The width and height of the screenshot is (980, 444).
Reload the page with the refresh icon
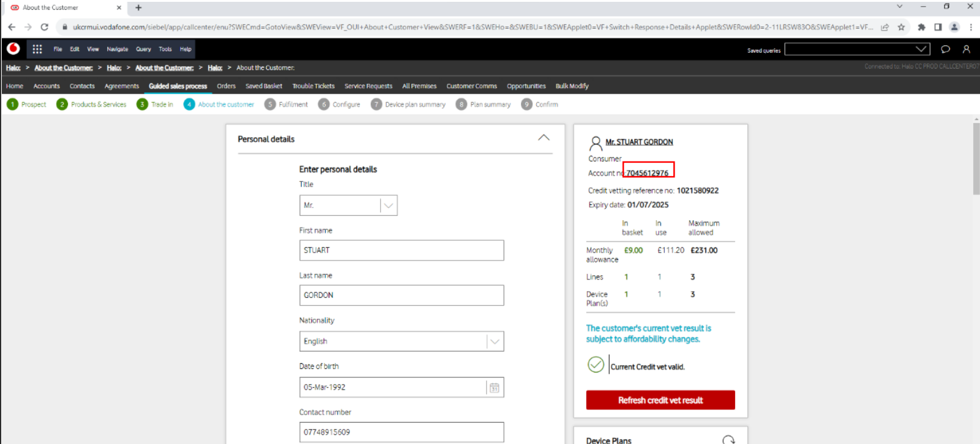click(44, 27)
